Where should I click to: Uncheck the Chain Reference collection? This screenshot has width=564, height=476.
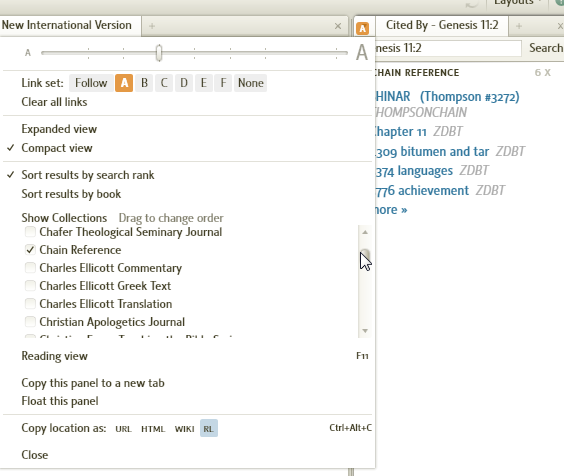tap(30, 250)
